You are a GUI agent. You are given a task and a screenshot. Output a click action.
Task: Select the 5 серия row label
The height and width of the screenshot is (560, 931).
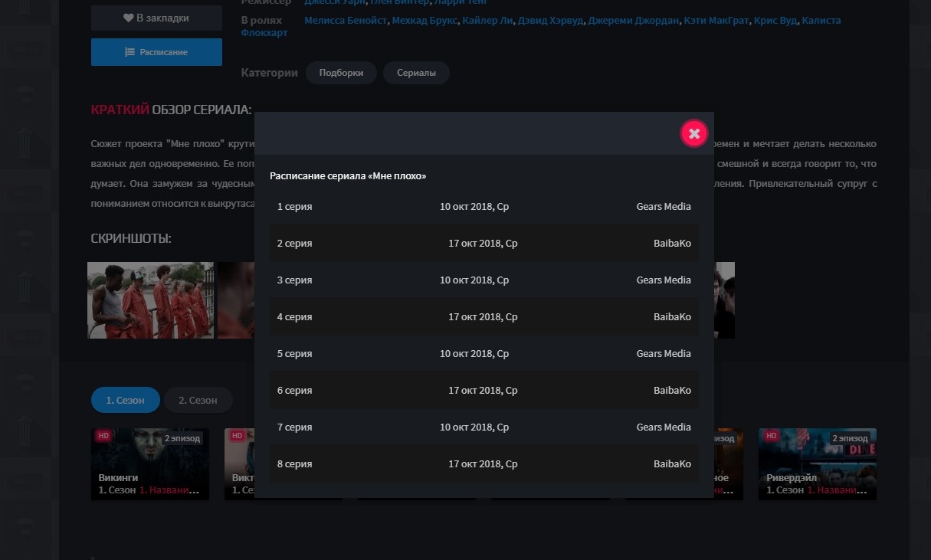click(x=295, y=354)
